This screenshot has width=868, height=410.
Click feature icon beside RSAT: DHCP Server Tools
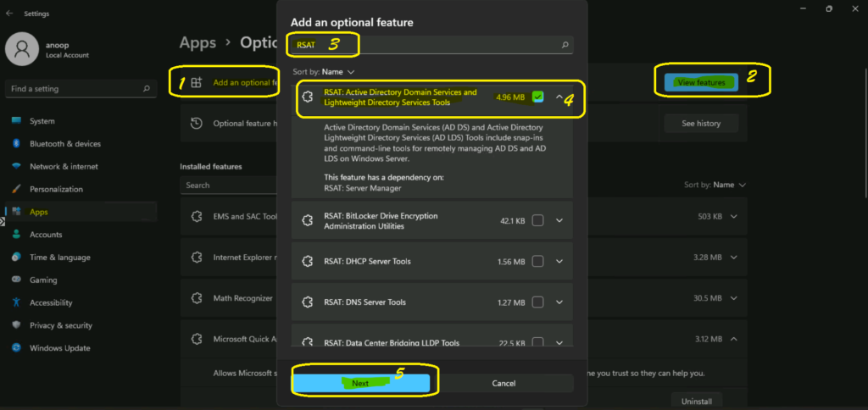pos(307,261)
